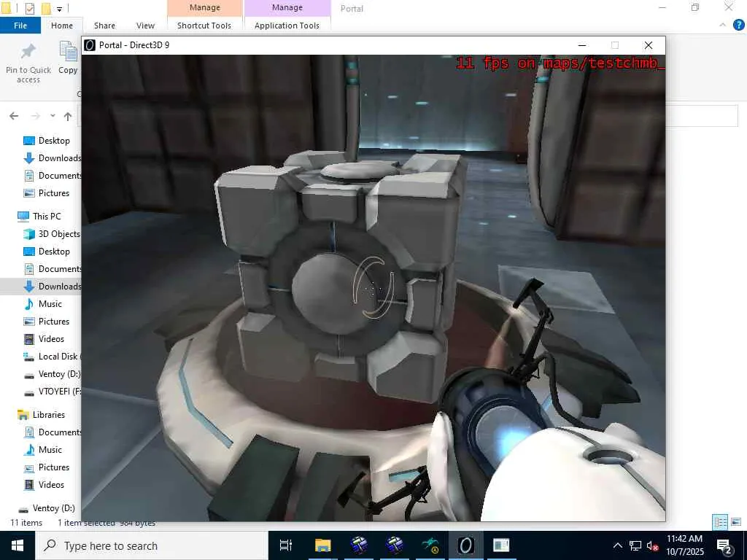
Task: Open the View ribbon tab
Action: 145,26
